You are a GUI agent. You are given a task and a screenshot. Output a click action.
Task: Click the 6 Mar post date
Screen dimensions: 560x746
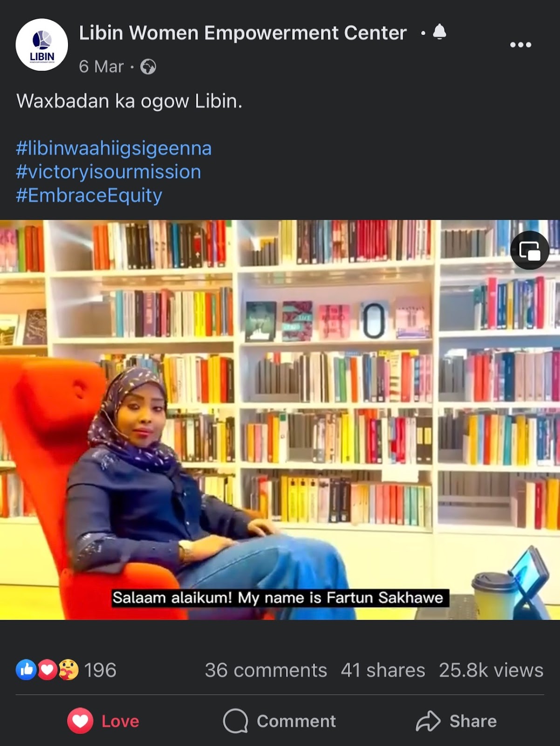click(101, 67)
